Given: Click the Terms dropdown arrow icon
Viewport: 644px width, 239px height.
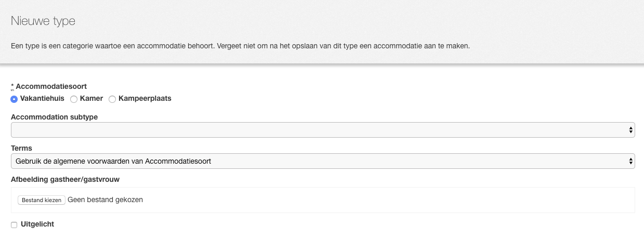Looking at the screenshot, I should [x=630, y=161].
